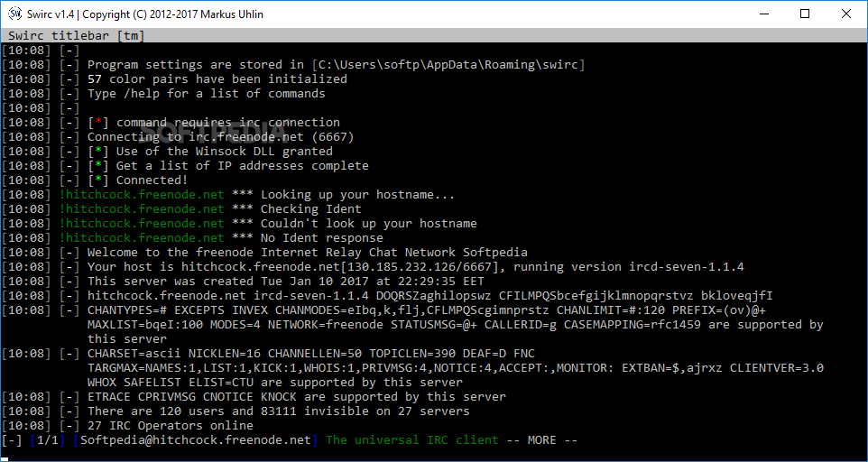The width and height of the screenshot is (868, 462).
Task: Click the "27 IRC Operators online" line
Action: point(171,426)
